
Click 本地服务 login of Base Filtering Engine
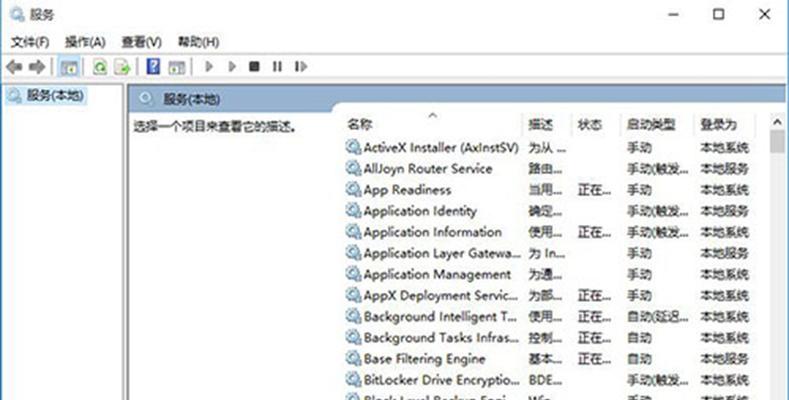(x=725, y=359)
